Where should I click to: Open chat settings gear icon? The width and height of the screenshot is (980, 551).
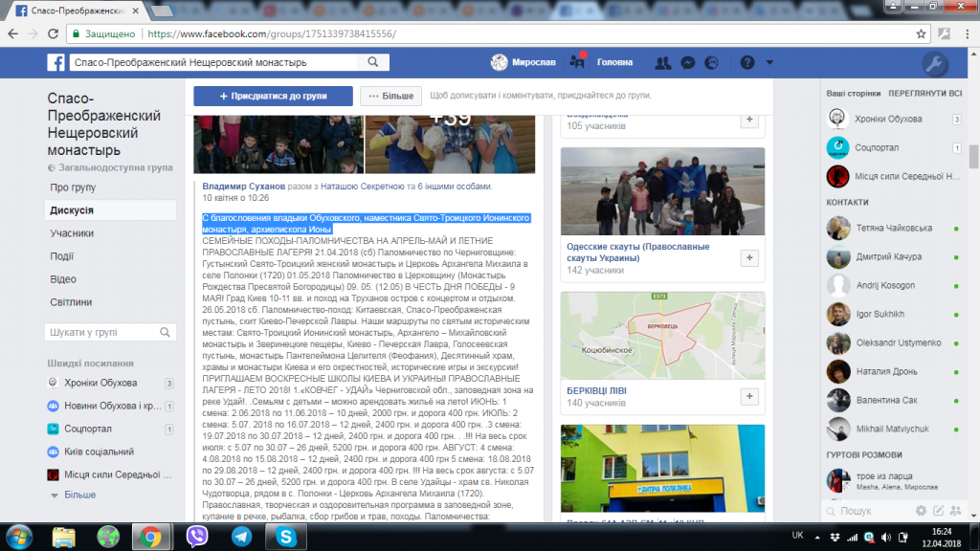pos(921,511)
